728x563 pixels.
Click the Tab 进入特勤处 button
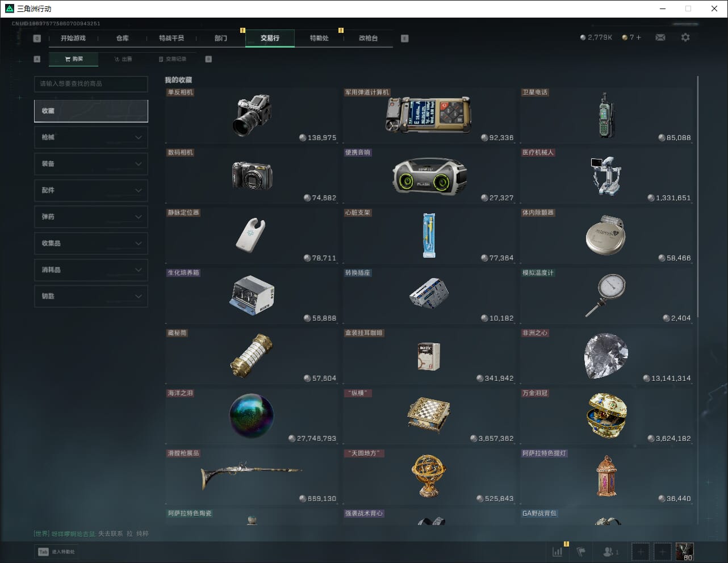coord(57,552)
